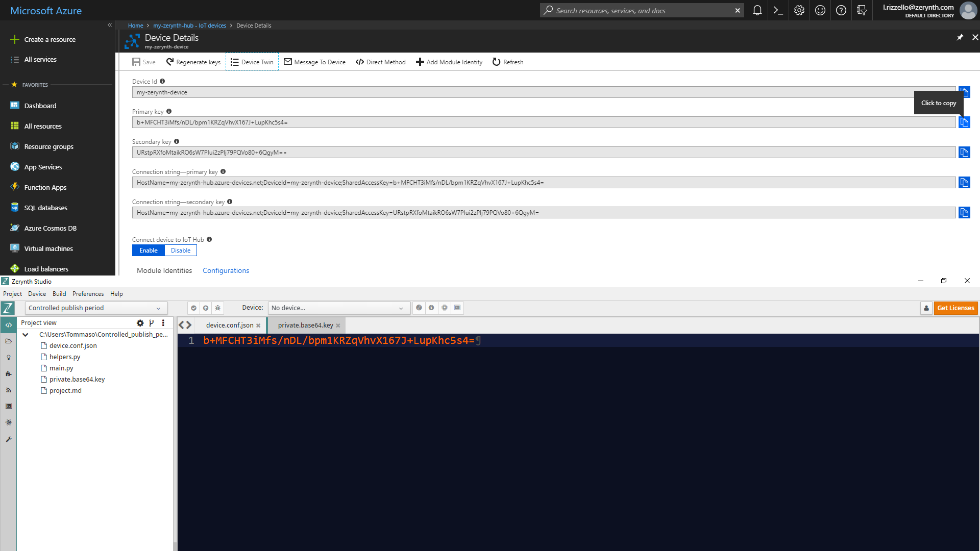Screen dimensions: 980x551
Task: Open Controlled publish period project dropdown
Action: point(96,308)
